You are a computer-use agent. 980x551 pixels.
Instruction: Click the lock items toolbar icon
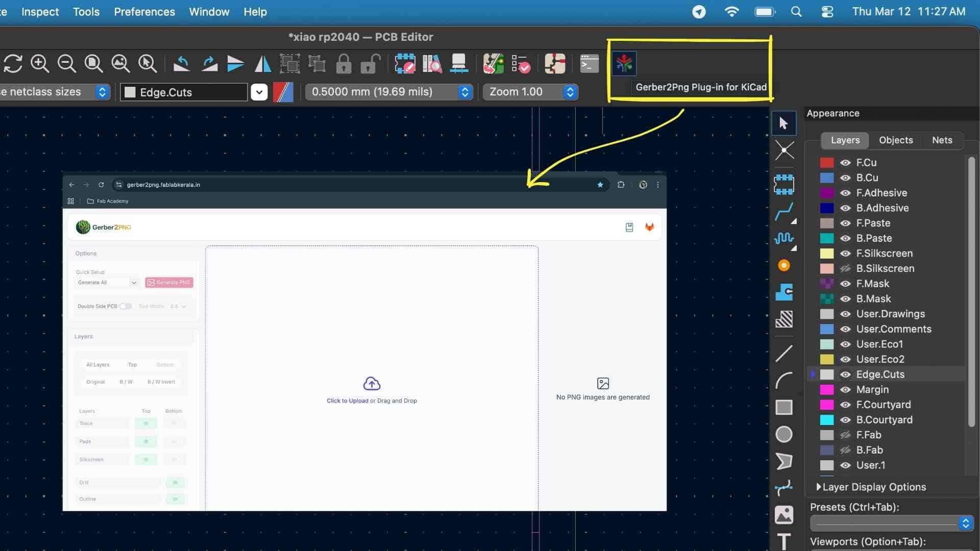pyautogui.click(x=344, y=64)
